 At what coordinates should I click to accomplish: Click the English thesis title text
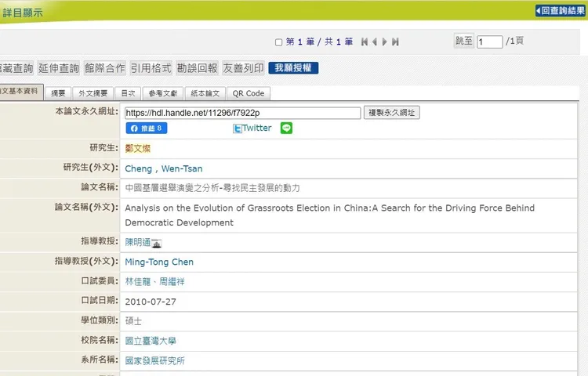[329, 215]
